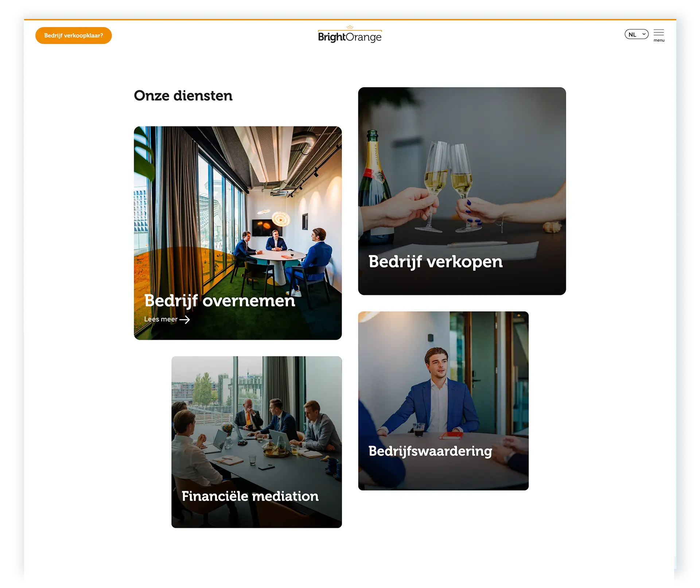Click the BrightOrange logo
The image size is (700, 588).
click(x=350, y=35)
